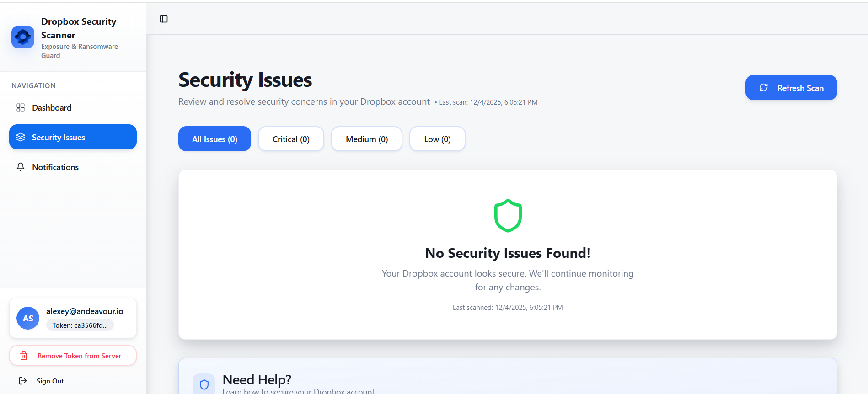Screen dimensions: 868x394
Task: Open the Notifications page
Action: (73, 167)
